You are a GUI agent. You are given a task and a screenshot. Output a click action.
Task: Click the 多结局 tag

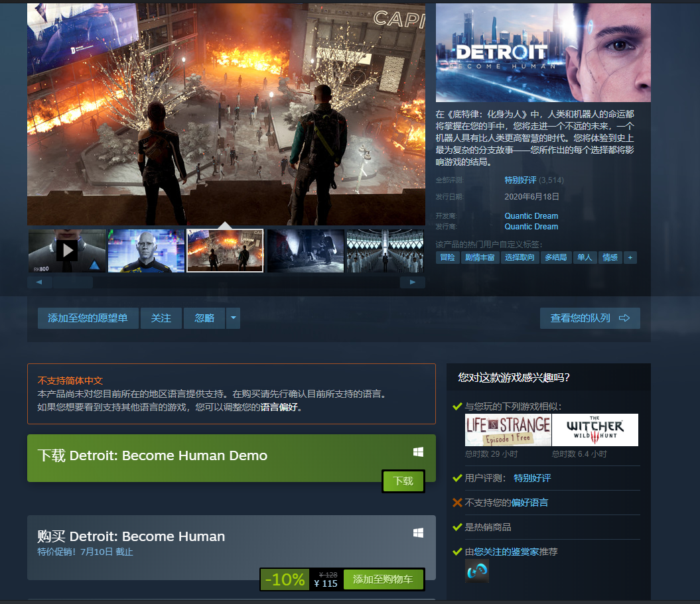(556, 257)
